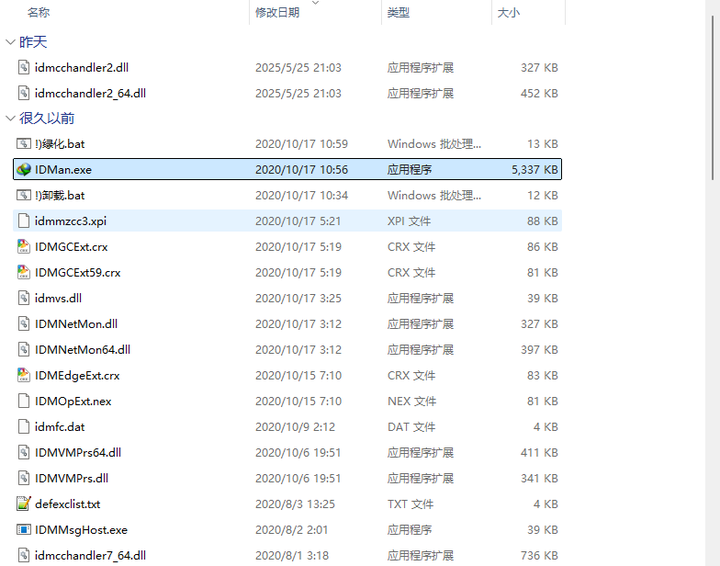Click the !)卸载.bat batch file icon

coord(24,196)
